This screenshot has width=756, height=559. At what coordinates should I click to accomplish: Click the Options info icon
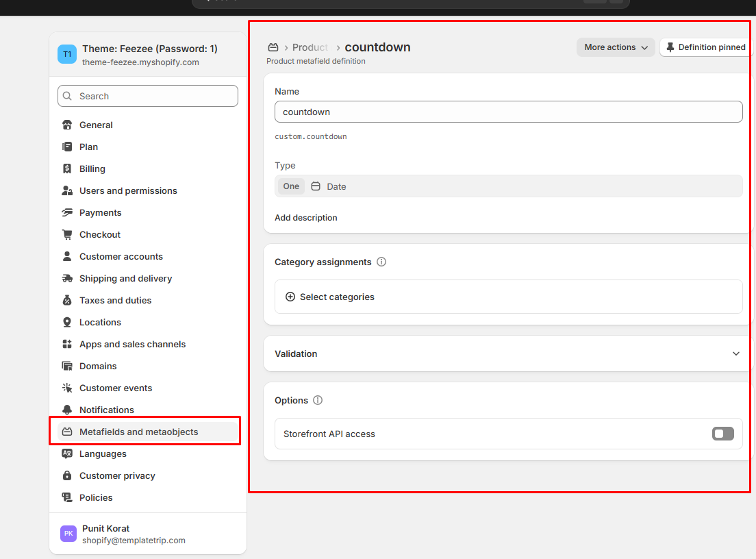coord(318,400)
